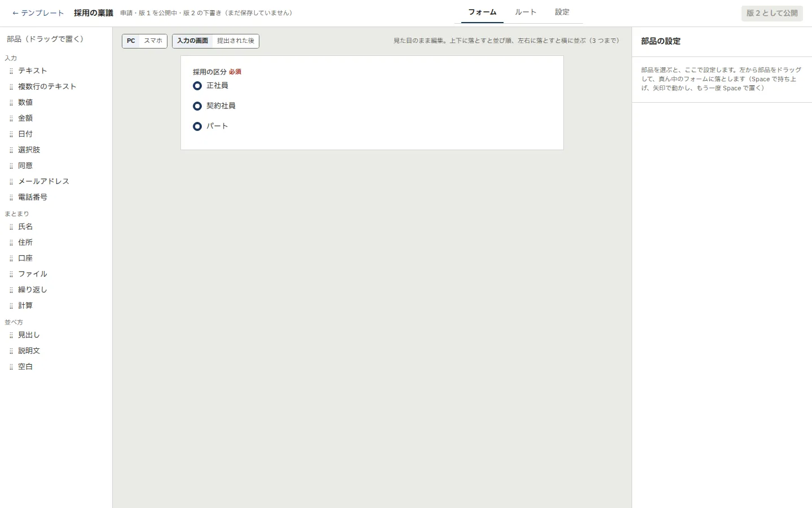Switch preview to スマホ view
The height and width of the screenshot is (508, 812).
tap(153, 41)
